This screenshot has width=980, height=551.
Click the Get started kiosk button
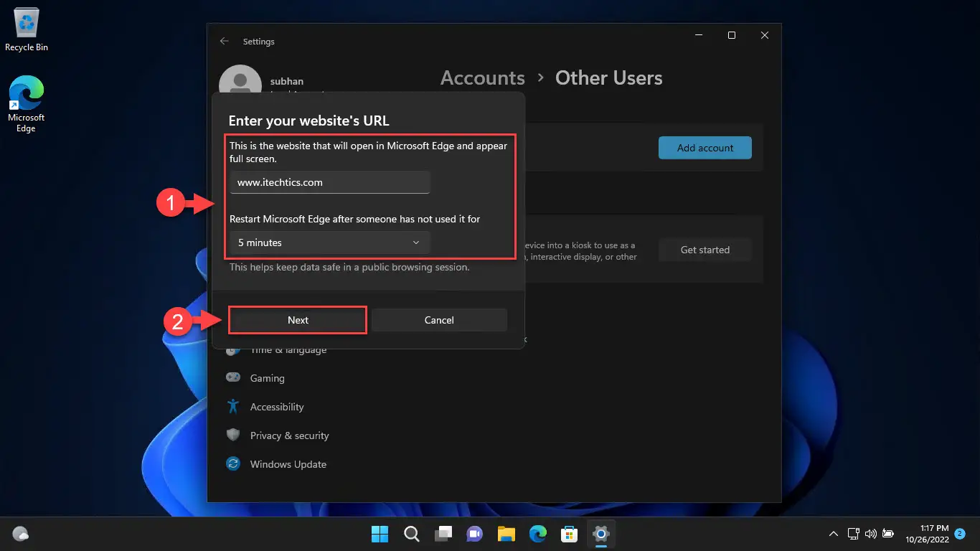tap(705, 250)
